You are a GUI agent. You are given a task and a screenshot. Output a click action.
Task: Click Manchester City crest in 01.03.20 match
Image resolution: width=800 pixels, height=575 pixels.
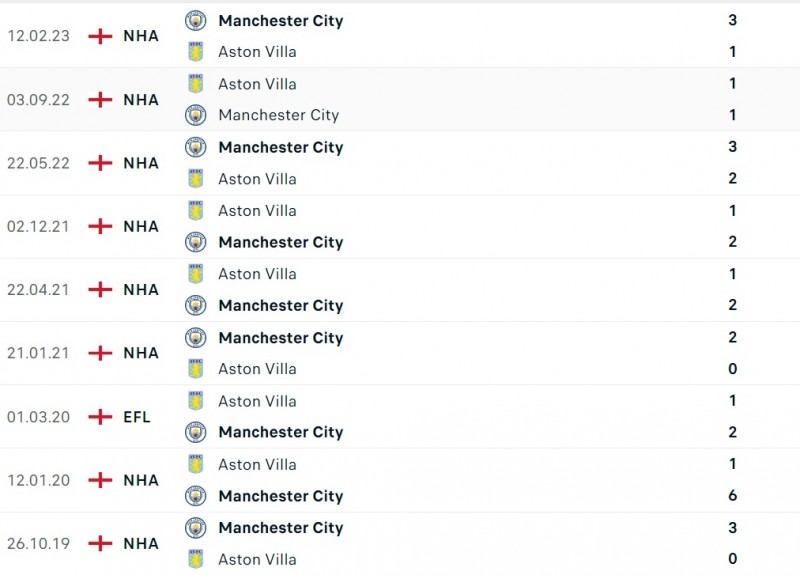tap(196, 432)
